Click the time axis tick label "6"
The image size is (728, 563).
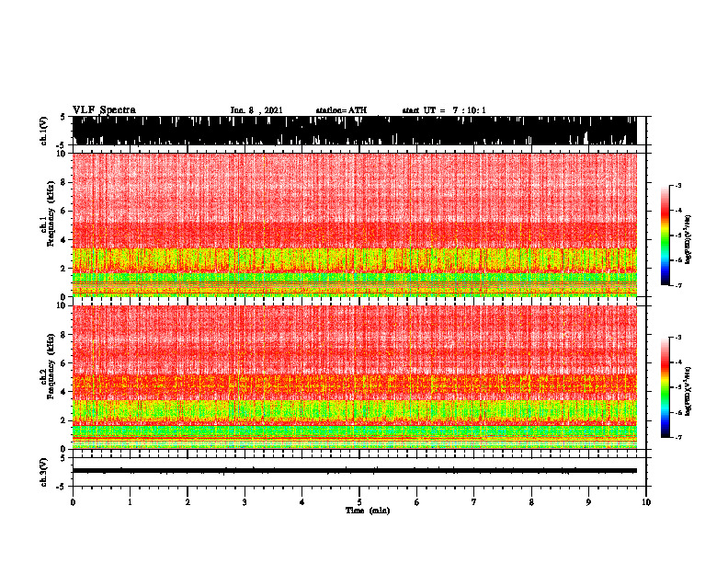[417, 502]
